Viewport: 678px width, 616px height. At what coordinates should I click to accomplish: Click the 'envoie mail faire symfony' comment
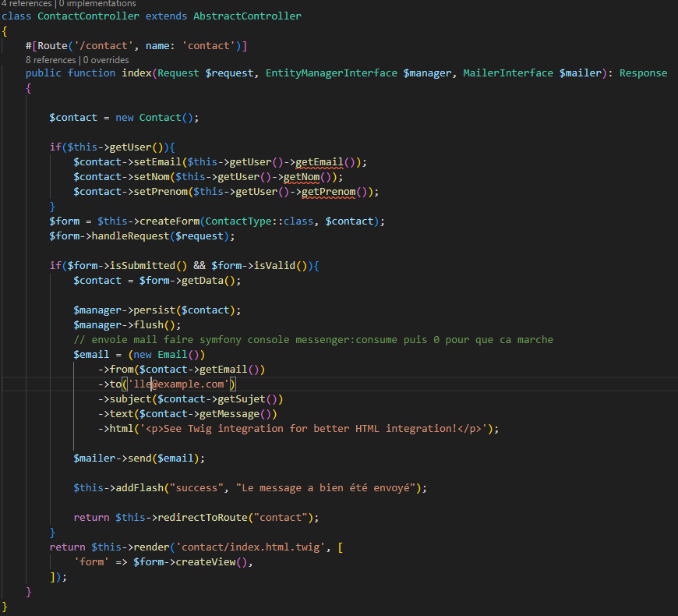313,340
